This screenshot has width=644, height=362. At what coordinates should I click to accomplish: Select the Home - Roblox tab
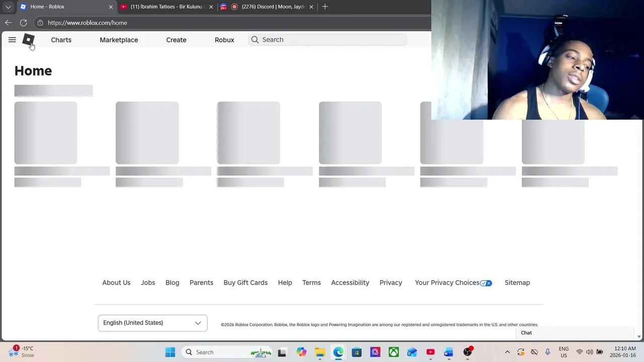(x=66, y=7)
